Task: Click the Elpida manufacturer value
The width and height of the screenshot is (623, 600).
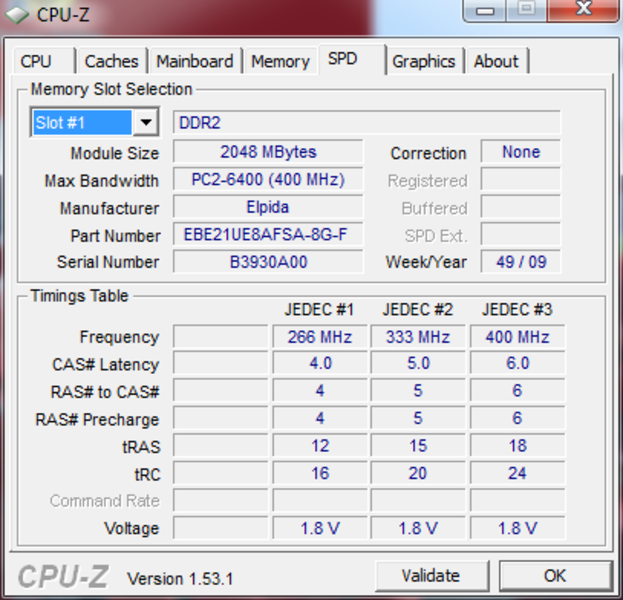Action: click(x=268, y=207)
